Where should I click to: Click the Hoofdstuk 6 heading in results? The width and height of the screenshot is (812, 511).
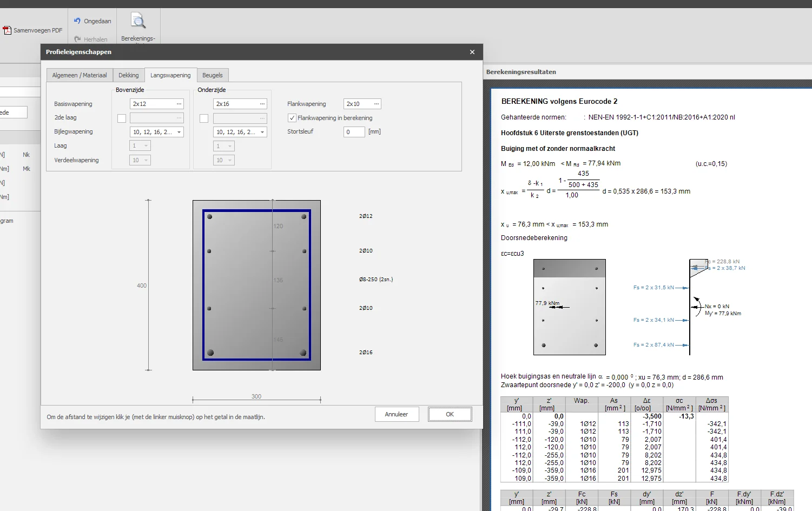(x=570, y=133)
